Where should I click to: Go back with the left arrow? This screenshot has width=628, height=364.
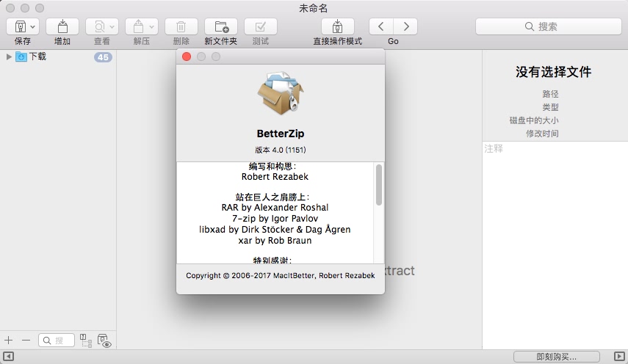tap(381, 26)
